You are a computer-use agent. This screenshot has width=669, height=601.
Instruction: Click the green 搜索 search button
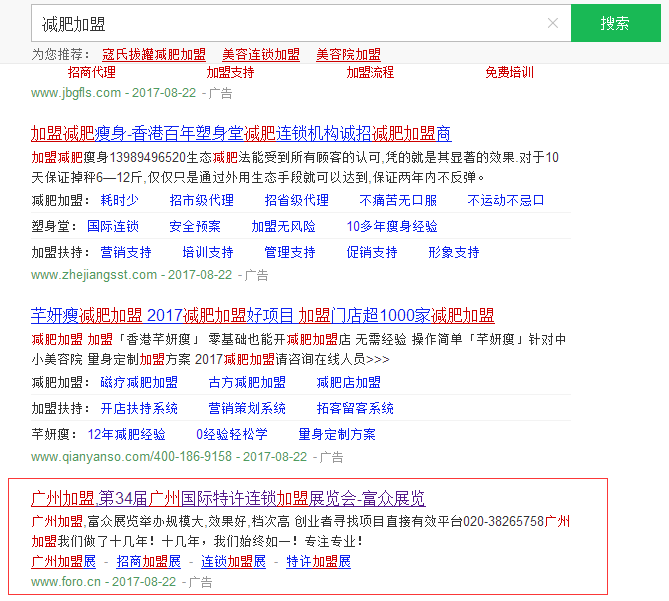[615, 23]
